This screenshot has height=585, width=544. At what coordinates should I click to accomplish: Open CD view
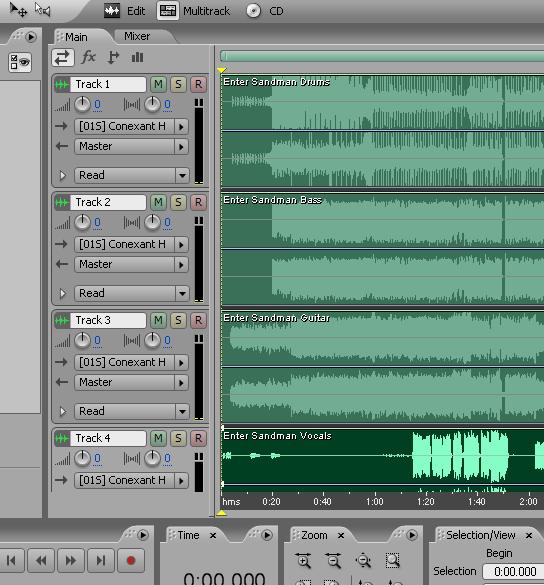pos(265,11)
